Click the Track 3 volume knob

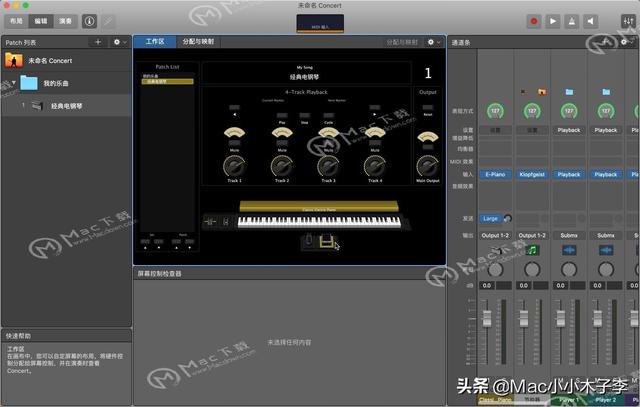[x=329, y=166]
